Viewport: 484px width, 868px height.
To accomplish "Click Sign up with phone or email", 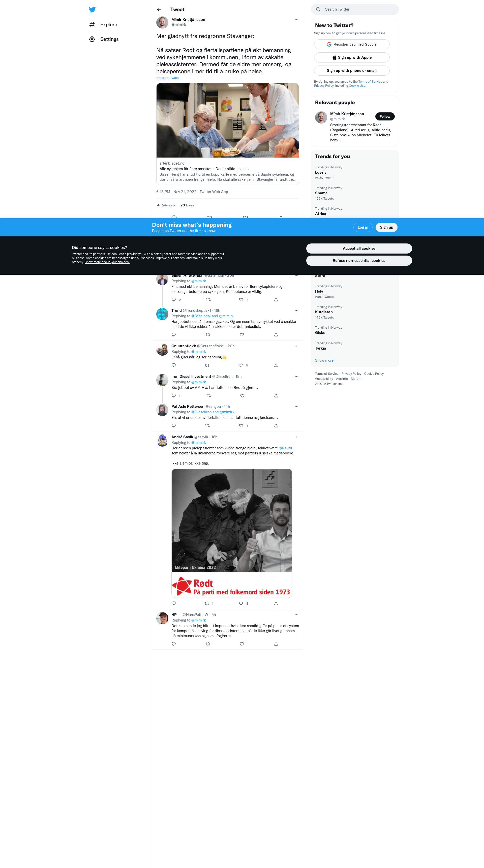I will pyautogui.click(x=352, y=70).
